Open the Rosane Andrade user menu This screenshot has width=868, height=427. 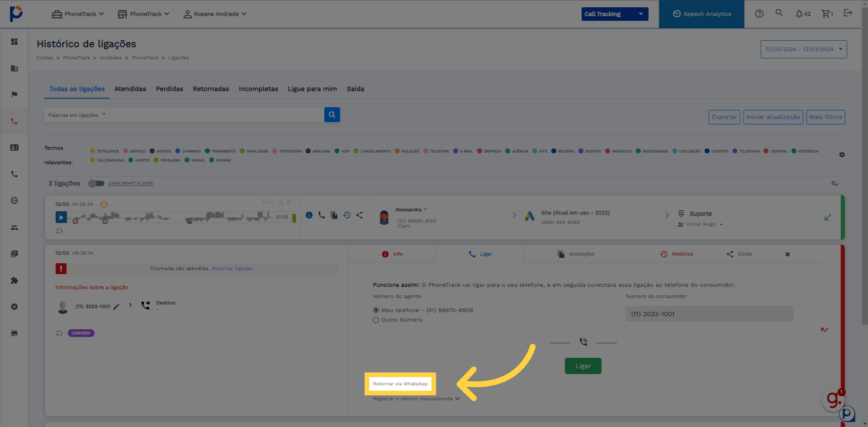click(x=215, y=14)
